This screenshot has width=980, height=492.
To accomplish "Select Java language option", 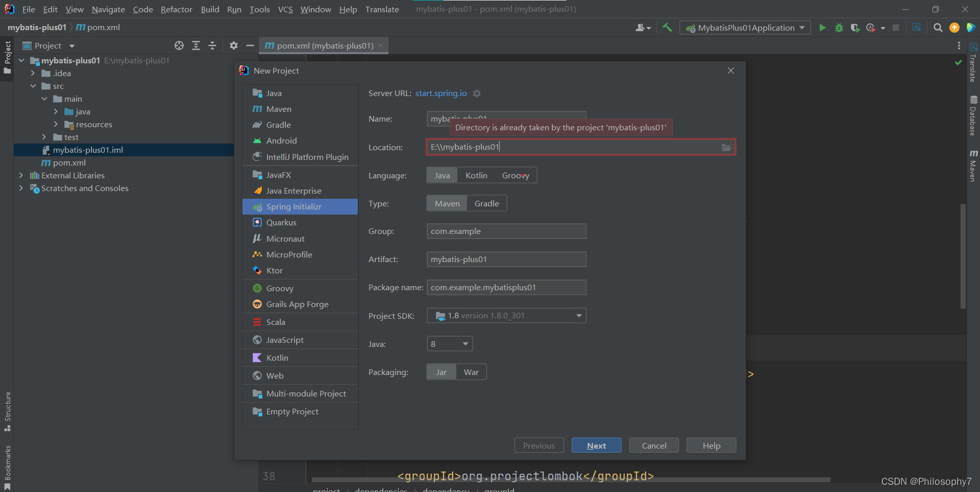I will tap(442, 175).
